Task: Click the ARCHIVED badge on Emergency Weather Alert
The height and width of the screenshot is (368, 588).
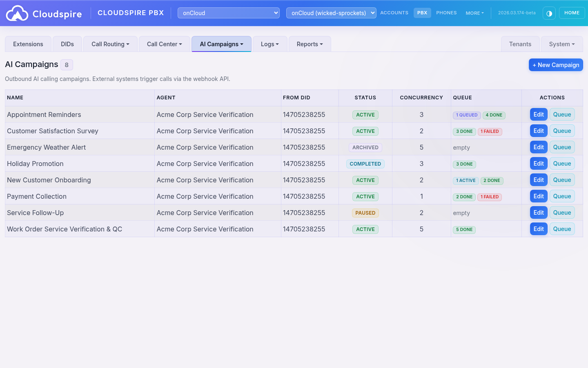Action: (365, 147)
